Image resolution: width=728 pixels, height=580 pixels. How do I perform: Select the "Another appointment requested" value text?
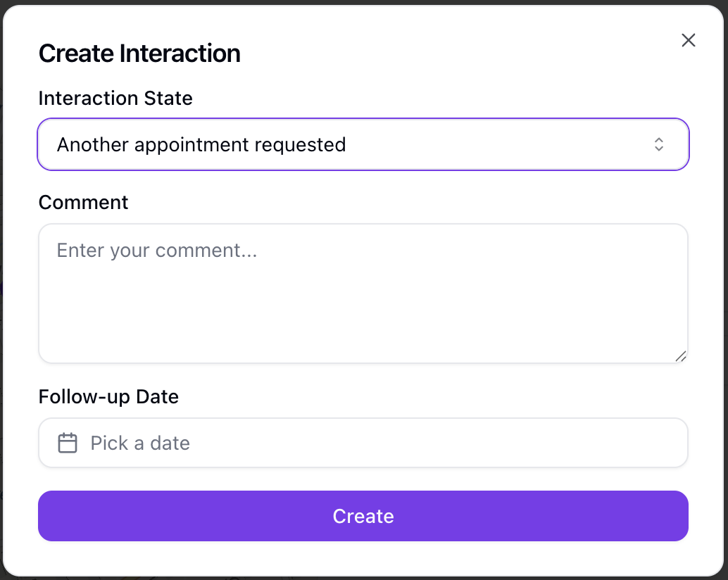(x=201, y=145)
